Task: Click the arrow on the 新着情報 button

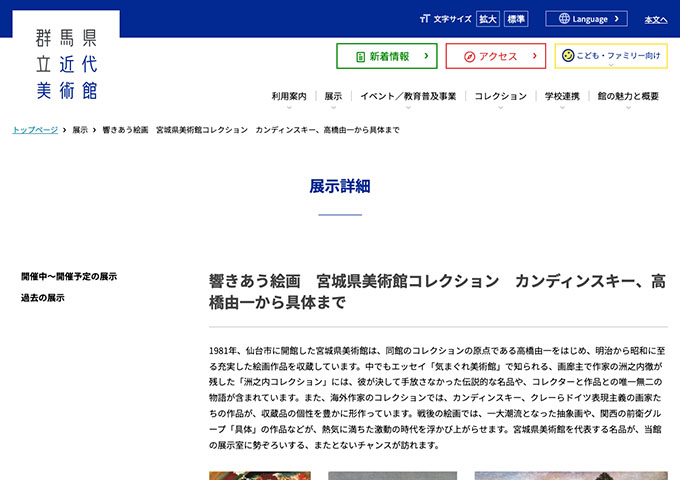Action: pos(426,57)
